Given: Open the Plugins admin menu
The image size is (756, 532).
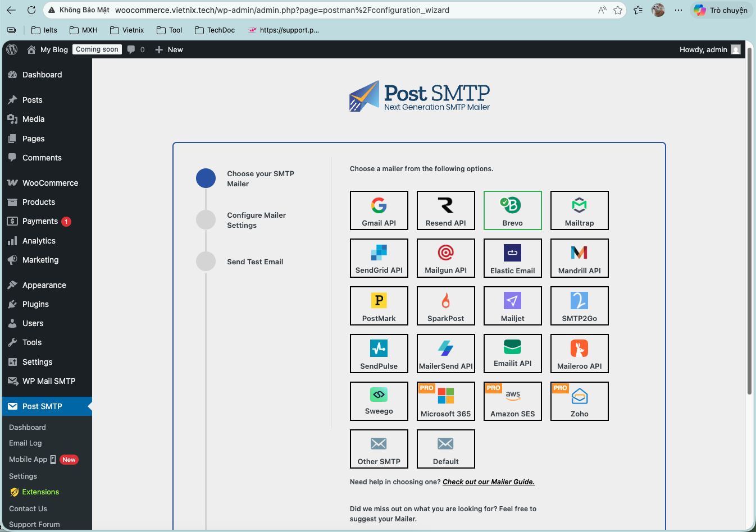Looking at the screenshot, I should tap(35, 304).
